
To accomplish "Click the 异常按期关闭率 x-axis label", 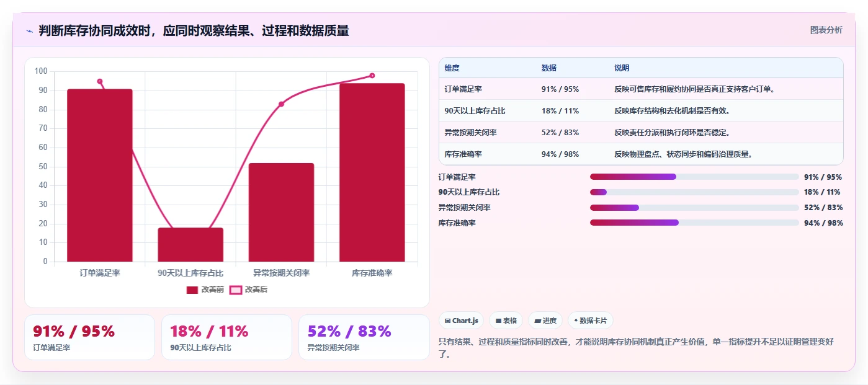I will [281, 273].
